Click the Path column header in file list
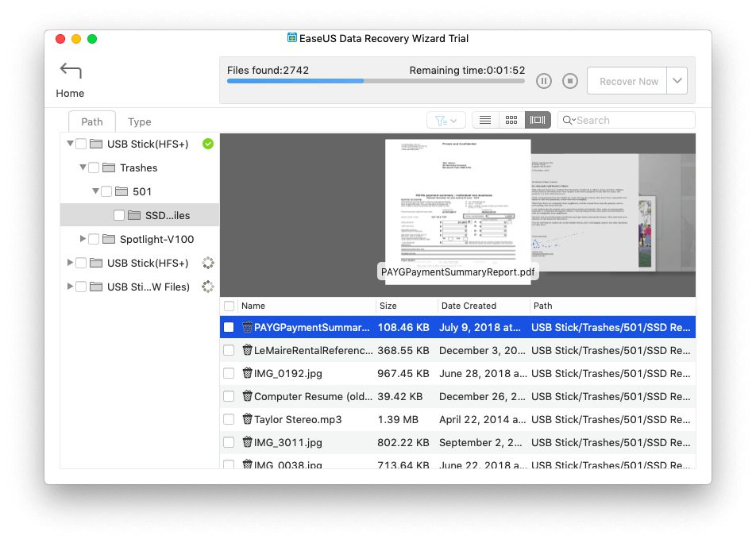Viewport: 756px width, 543px height. point(612,306)
